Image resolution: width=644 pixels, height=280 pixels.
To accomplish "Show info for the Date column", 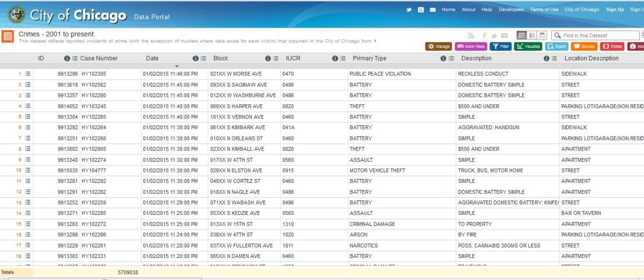I will tap(195, 59).
